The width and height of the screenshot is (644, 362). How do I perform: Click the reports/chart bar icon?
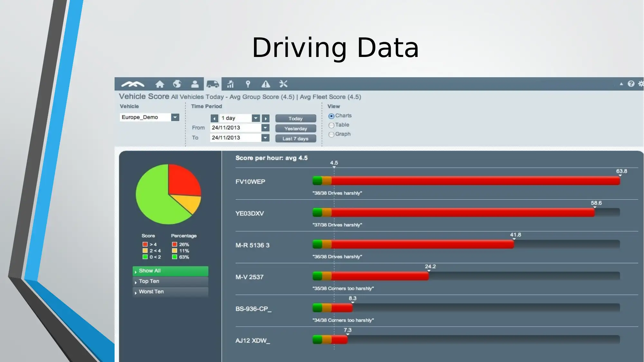pyautogui.click(x=230, y=84)
